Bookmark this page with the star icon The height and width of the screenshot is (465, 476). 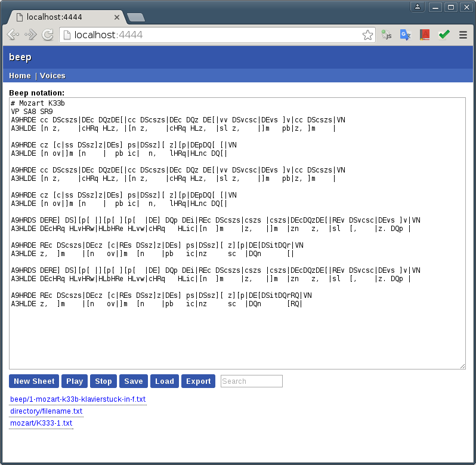[367, 35]
